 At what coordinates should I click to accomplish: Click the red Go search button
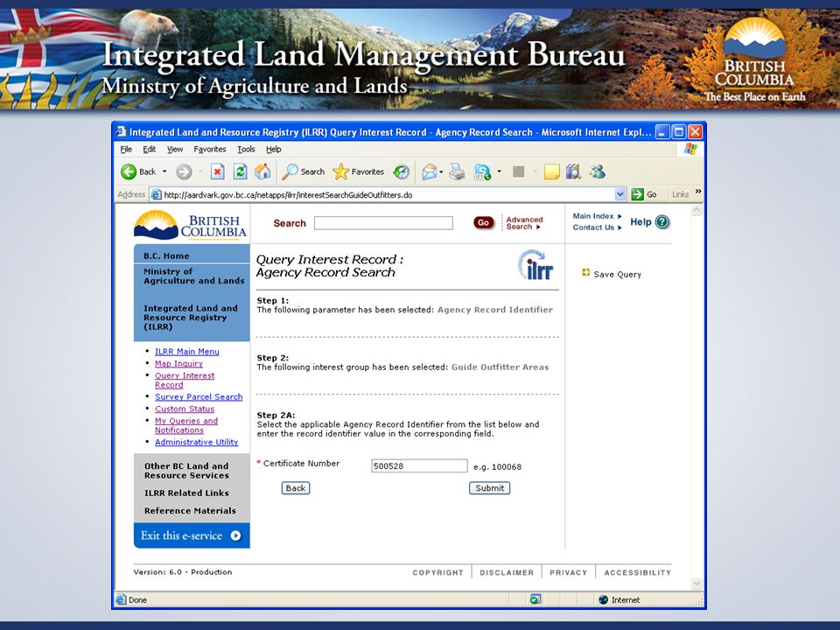point(483,222)
